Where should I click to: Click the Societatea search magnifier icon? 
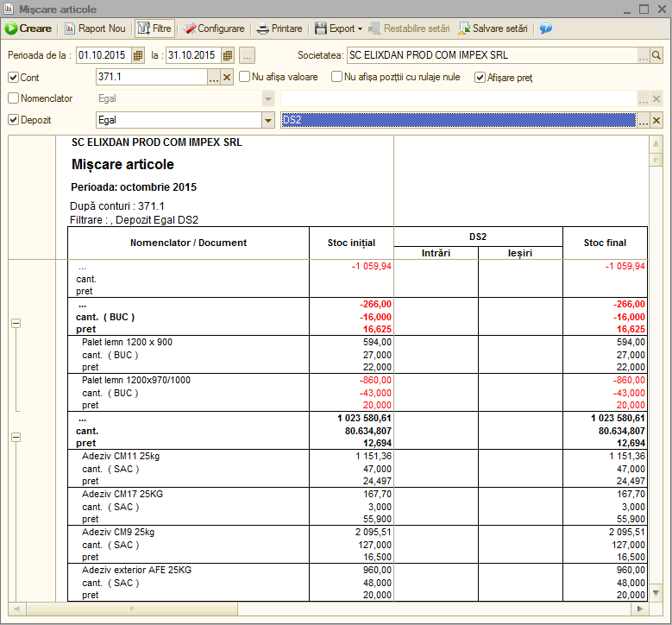tap(656, 55)
